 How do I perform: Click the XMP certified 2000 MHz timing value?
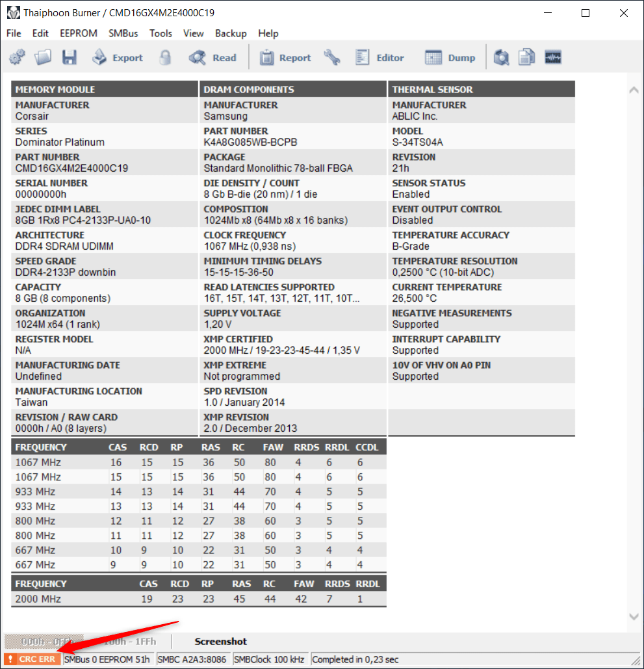pos(282,350)
